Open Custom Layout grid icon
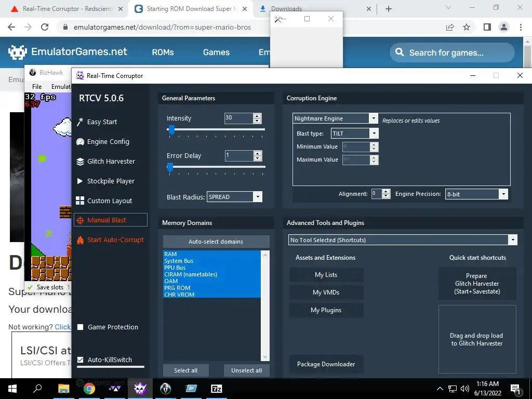 tap(80, 201)
